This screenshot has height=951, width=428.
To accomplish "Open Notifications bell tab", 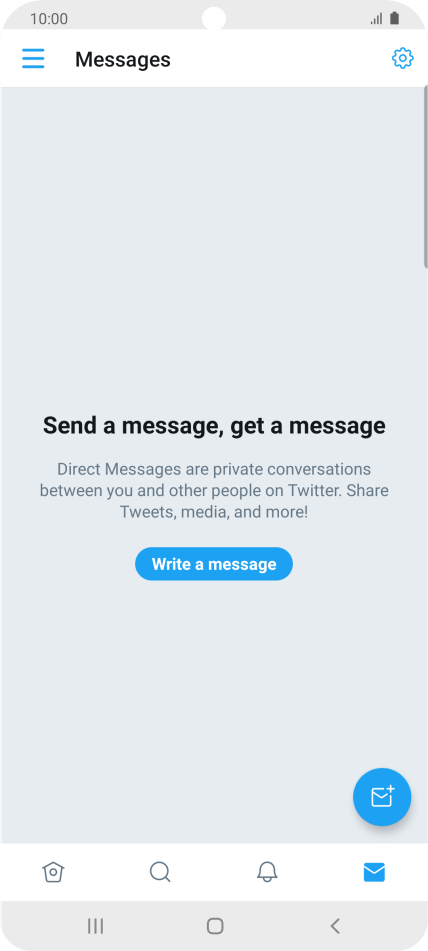I will [267, 872].
